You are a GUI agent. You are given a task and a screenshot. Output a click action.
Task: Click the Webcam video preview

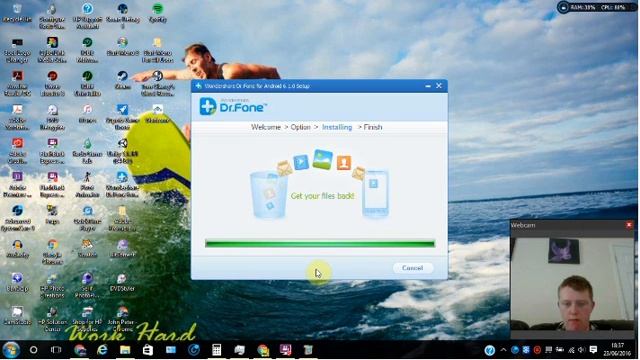[x=572, y=284]
